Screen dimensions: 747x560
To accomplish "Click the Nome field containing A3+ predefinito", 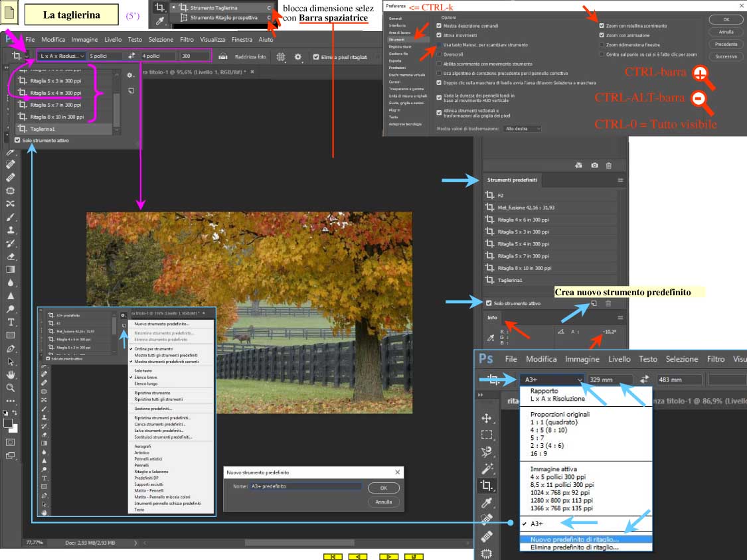I will 306,486.
